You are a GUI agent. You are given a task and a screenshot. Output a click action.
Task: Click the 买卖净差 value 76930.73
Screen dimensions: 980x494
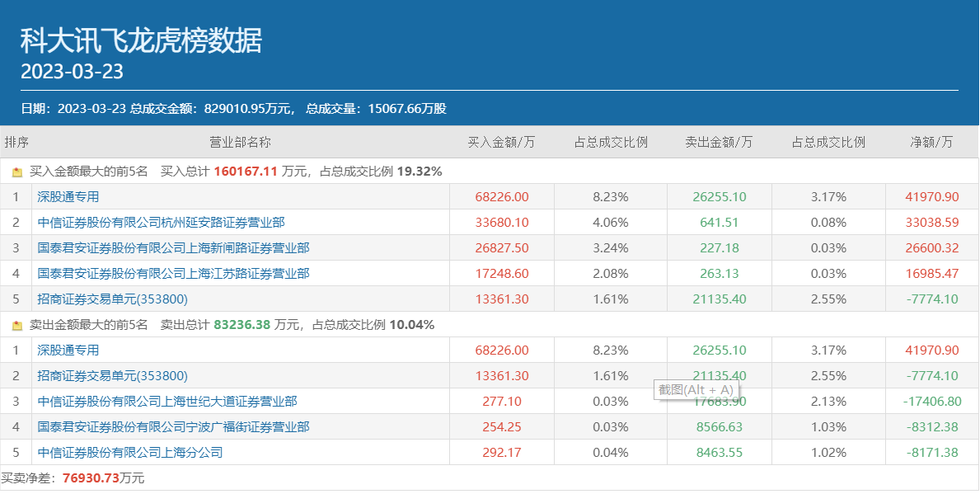(x=91, y=478)
